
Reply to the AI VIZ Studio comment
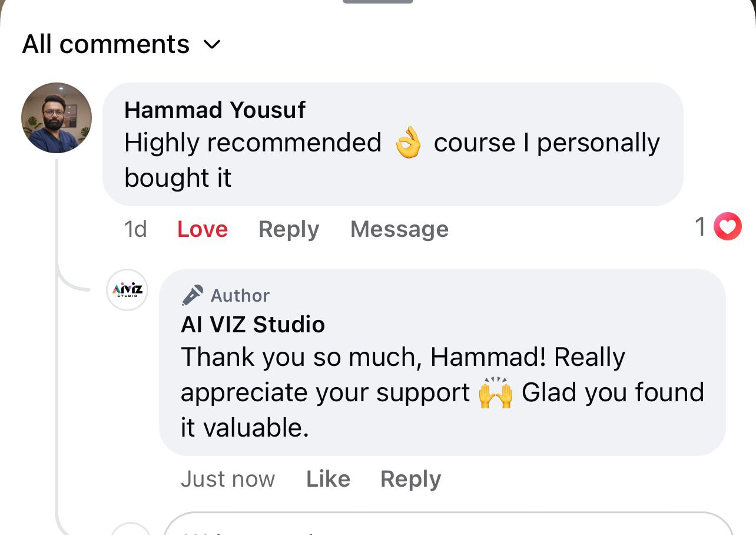pyautogui.click(x=410, y=479)
